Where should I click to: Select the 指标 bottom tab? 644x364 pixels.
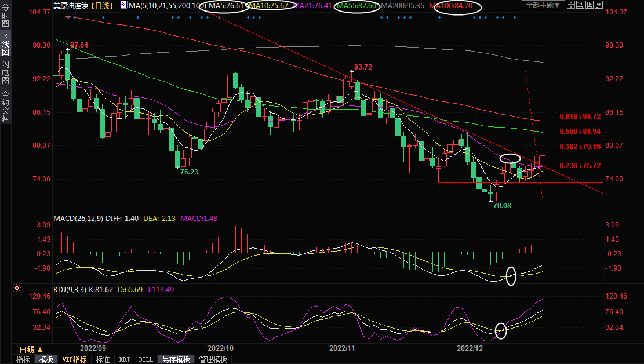point(23,359)
